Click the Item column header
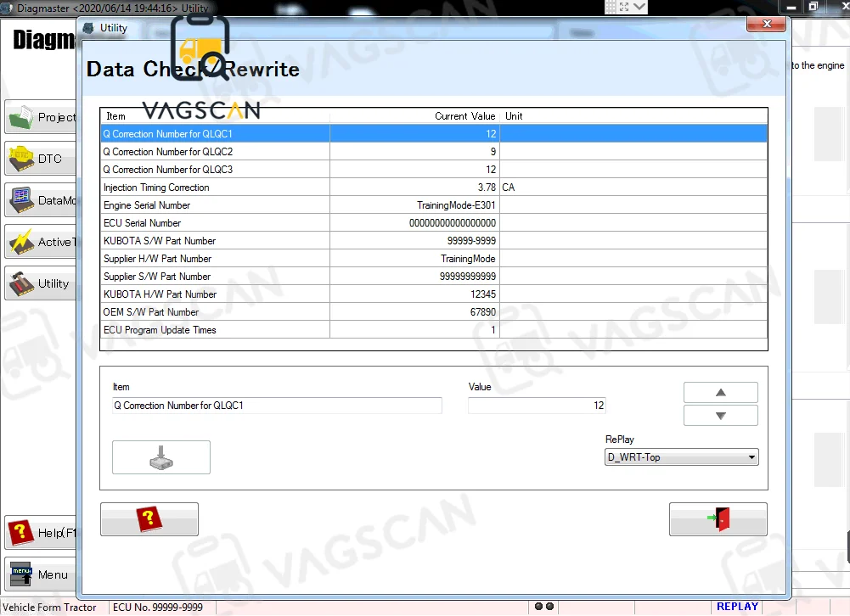Viewport: 850px width, 616px height. 215,116
